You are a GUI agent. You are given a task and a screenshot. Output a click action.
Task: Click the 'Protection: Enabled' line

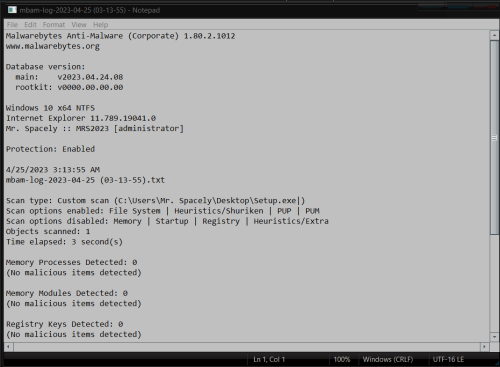50,149
